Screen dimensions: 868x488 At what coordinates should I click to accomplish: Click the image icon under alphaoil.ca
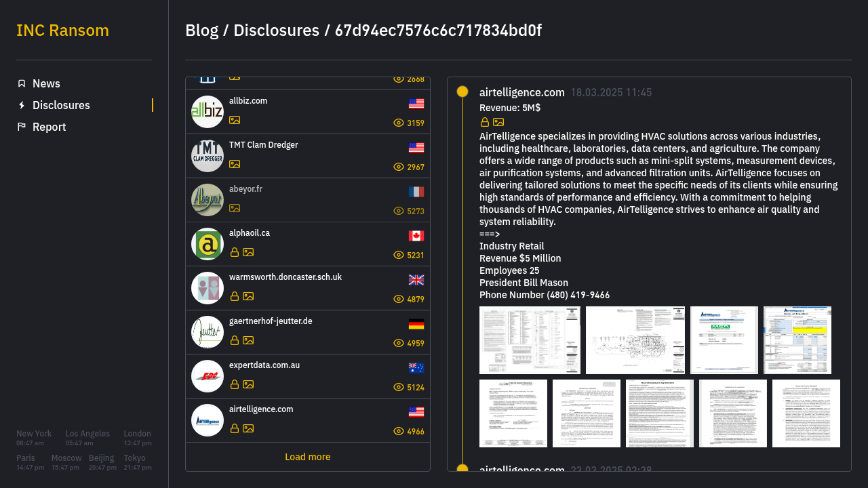[x=248, y=252]
